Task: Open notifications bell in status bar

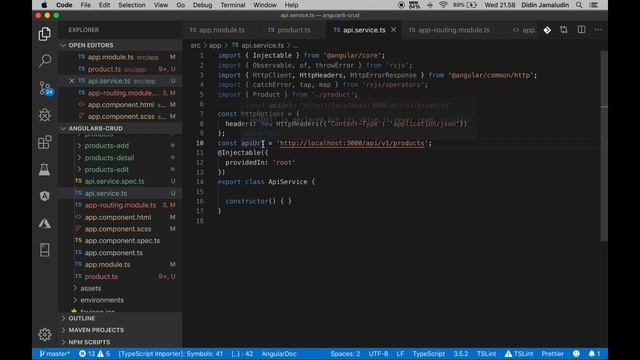Action: (x=594, y=354)
